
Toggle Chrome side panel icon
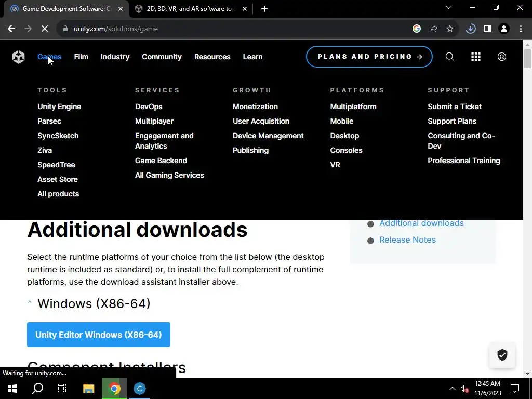pos(487,29)
